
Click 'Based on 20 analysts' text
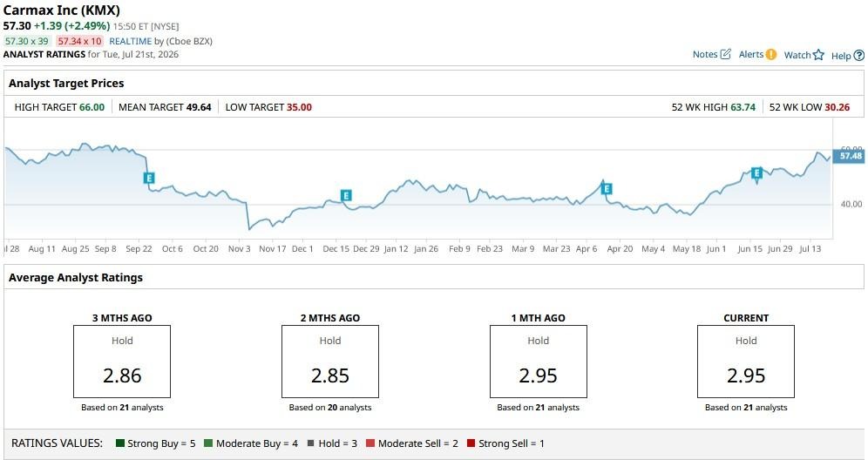pos(330,408)
